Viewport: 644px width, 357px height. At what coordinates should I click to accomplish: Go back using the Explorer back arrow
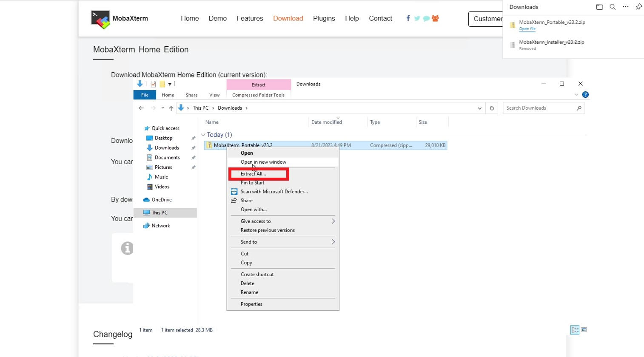pos(141,108)
